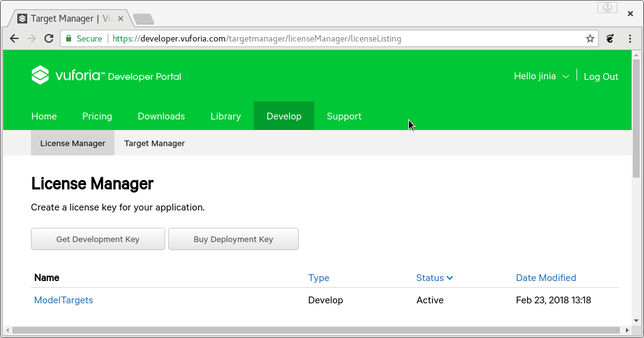Click the secure padlock icon

tap(69, 38)
